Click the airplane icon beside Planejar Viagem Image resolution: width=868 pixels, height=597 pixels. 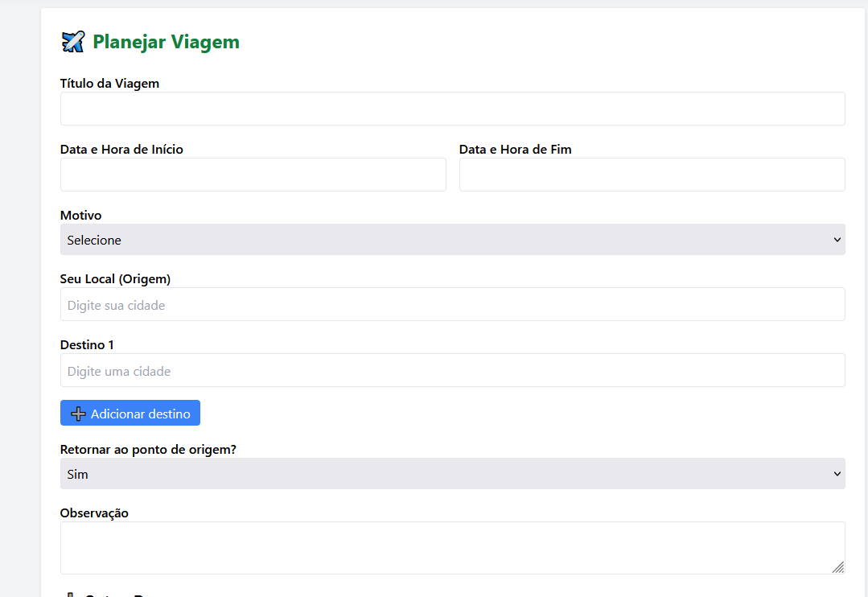(x=72, y=42)
